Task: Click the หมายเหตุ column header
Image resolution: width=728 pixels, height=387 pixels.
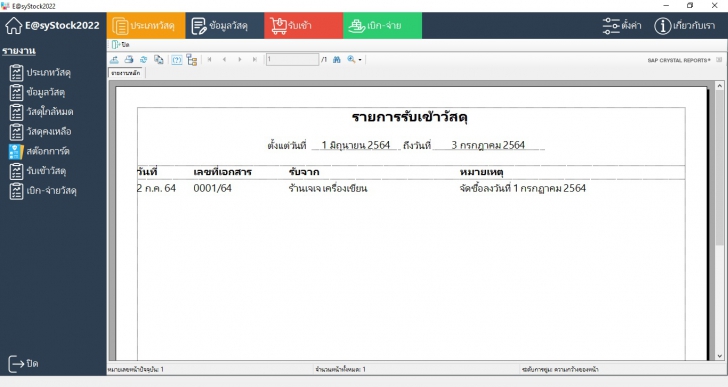Action: 481,172
